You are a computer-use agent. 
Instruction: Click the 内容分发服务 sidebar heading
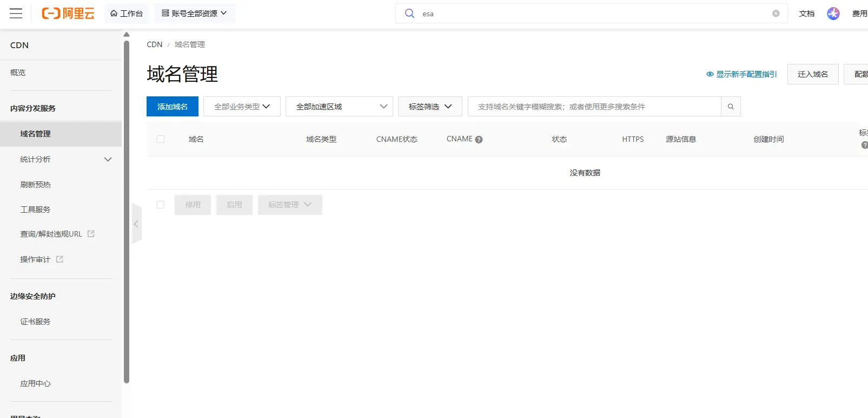[33, 108]
